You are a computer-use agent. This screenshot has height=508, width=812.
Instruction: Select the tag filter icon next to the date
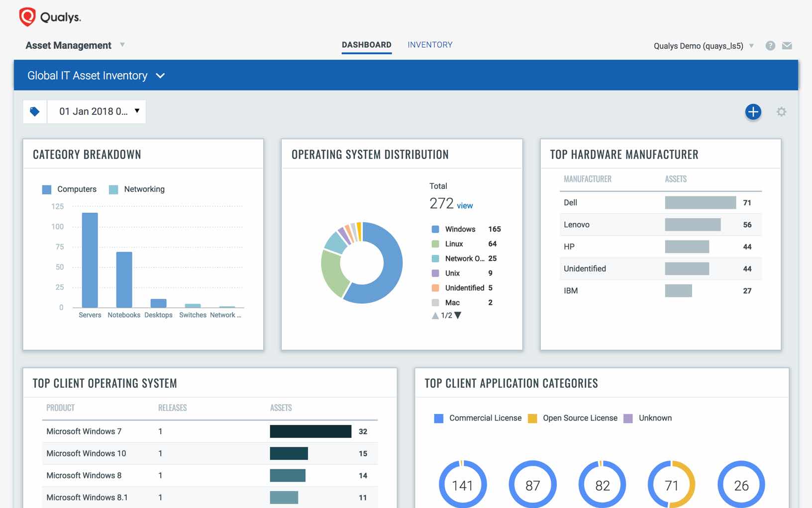[x=34, y=111]
